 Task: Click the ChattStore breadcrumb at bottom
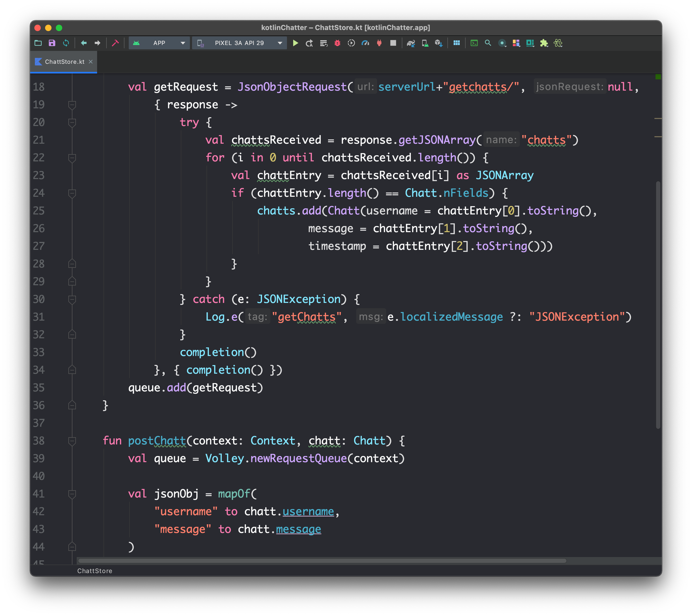(x=94, y=571)
